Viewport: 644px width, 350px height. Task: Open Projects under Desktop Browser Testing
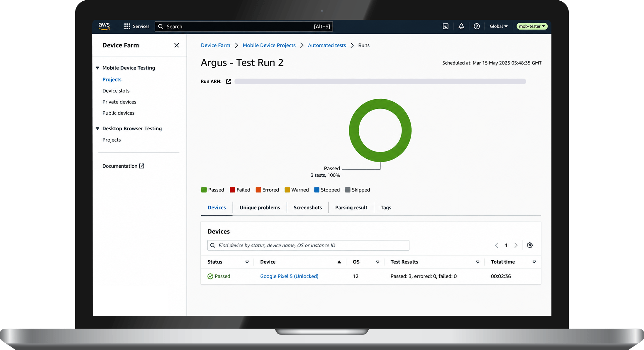[x=112, y=140]
